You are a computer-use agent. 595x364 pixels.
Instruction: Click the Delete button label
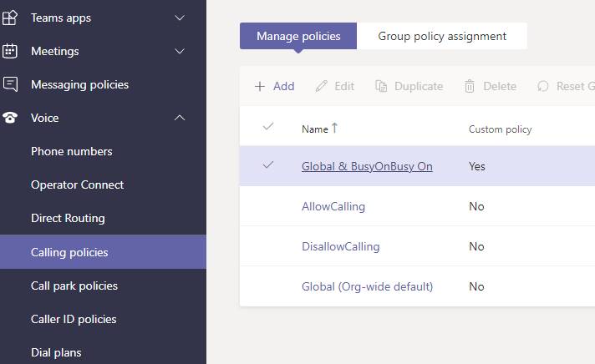pos(500,87)
